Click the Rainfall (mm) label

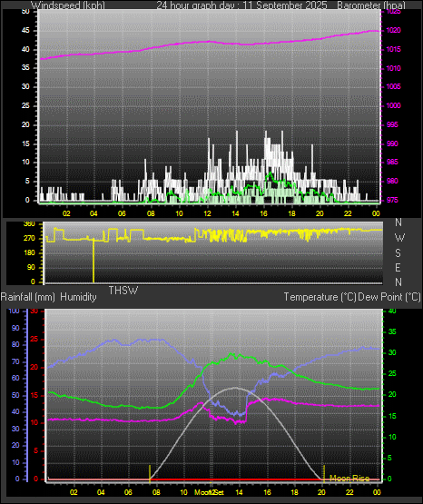coord(27,297)
